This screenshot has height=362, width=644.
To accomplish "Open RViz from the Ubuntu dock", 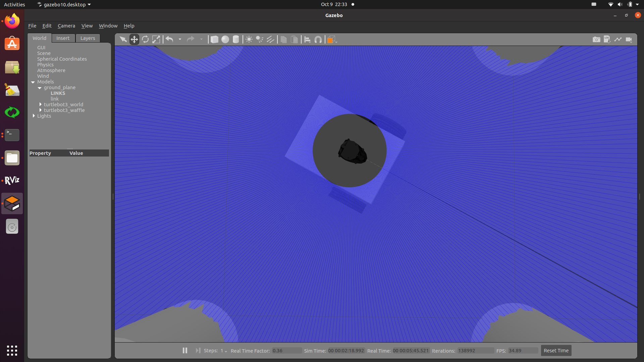I will click(12, 181).
